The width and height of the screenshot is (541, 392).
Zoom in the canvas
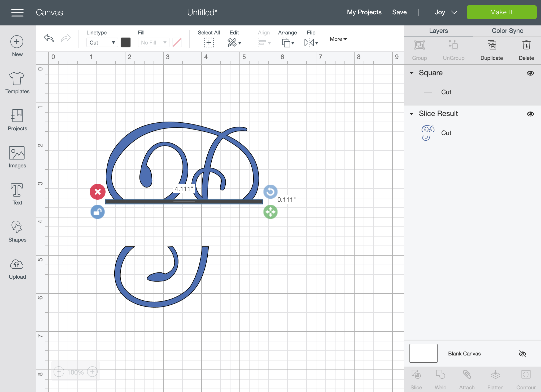click(x=92, y=372)
